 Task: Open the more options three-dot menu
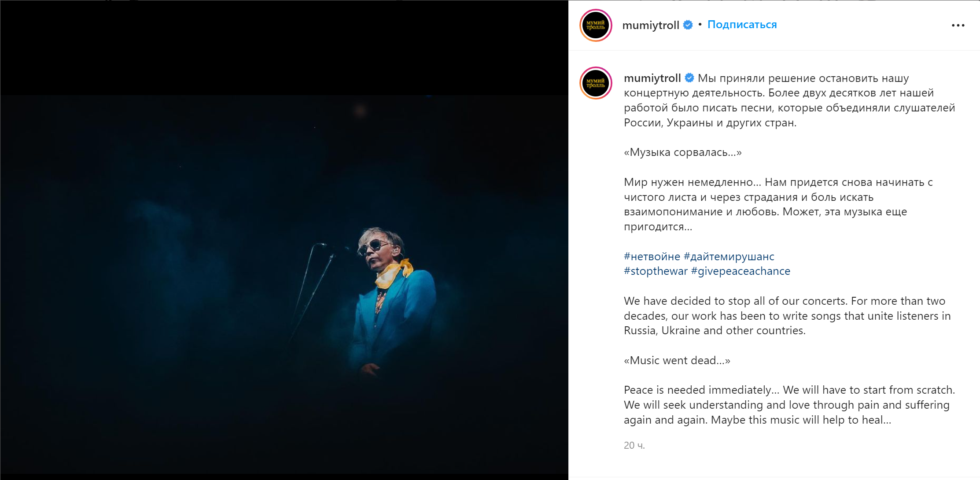(958, 26)
